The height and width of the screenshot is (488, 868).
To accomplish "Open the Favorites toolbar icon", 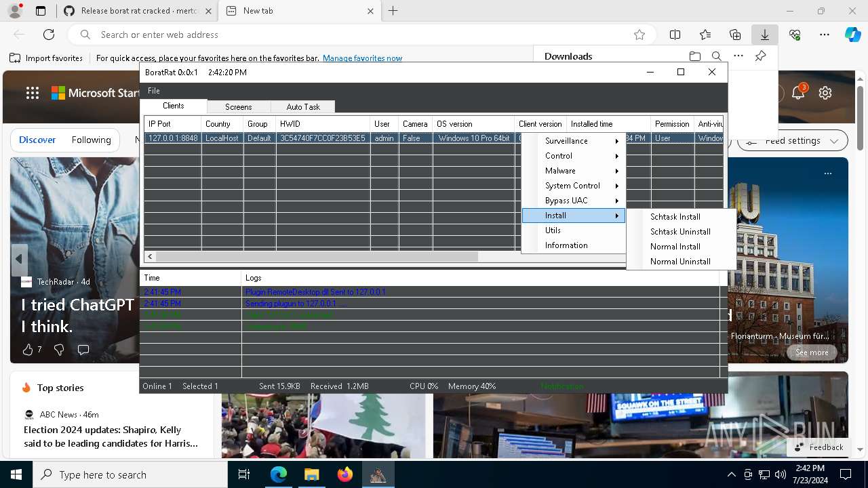I will tap(705, 35).
